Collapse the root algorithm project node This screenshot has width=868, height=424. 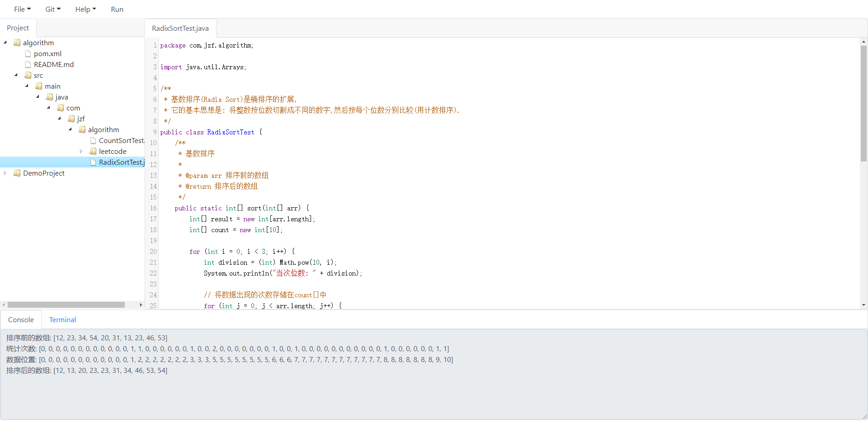5,43
